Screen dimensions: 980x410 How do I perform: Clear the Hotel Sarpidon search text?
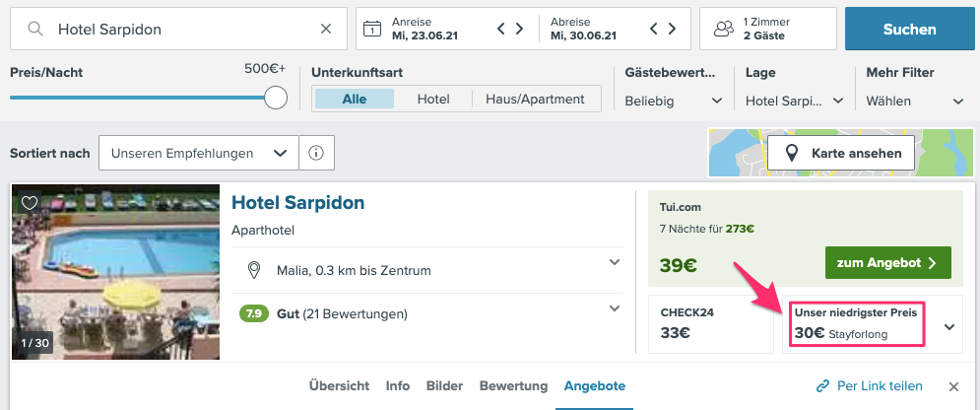point(326,30)
